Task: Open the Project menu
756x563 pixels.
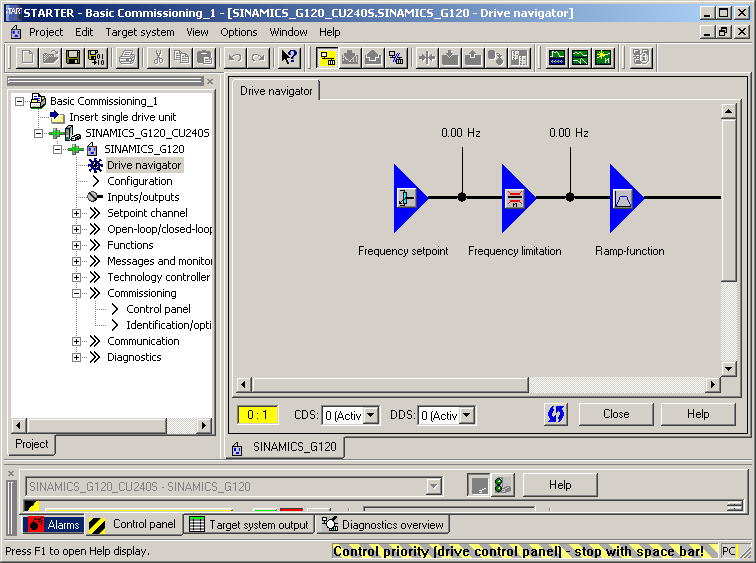Action: [46, 32]
